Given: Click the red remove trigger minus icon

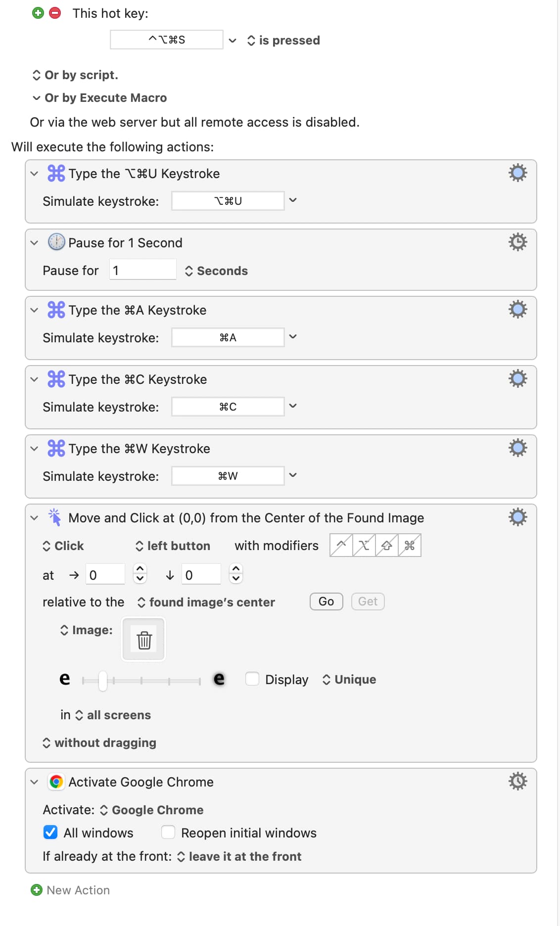Looking at the screenshot, I should 55,13.
